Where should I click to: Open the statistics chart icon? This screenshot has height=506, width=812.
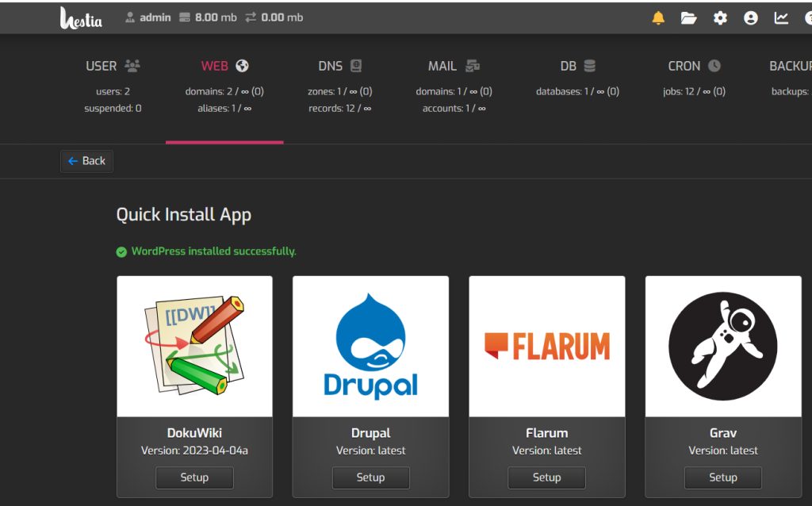[x=781, y=18]
